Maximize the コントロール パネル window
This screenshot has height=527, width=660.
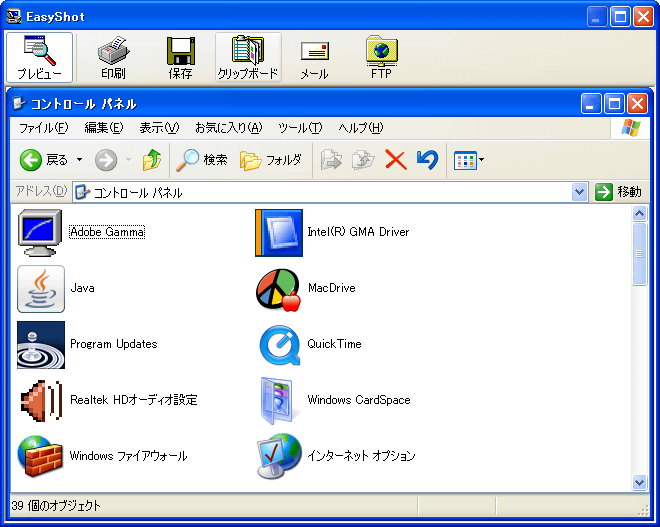click(614, 103)
